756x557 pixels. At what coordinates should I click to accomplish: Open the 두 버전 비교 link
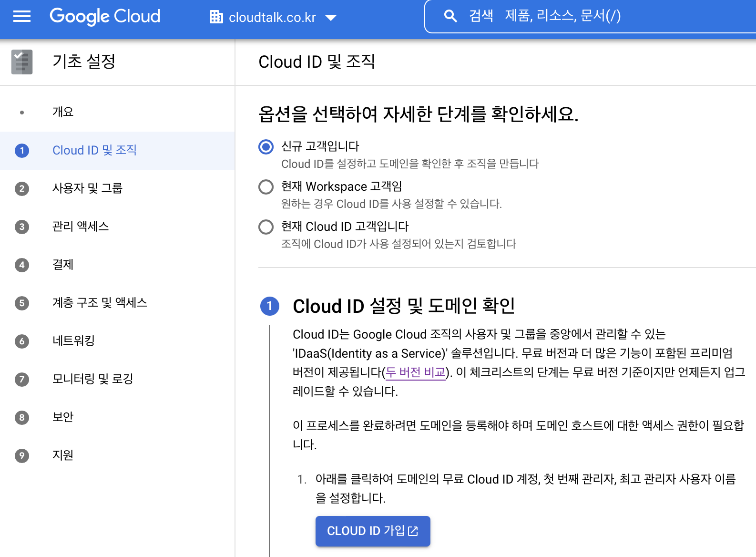pyautogui.click(x=416, y=372)
